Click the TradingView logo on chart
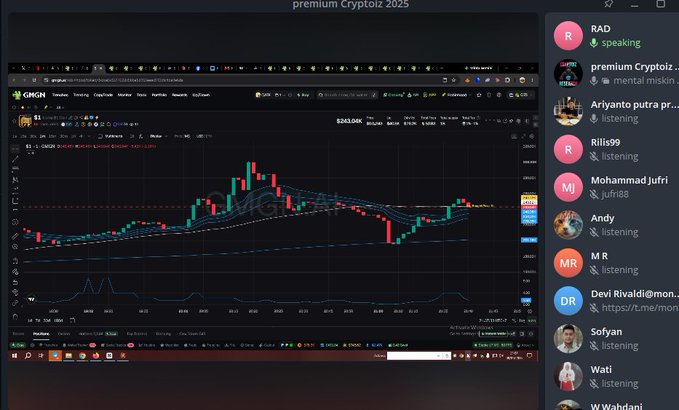The height and width of the screenshot is (410, 679). coord(31,299)
